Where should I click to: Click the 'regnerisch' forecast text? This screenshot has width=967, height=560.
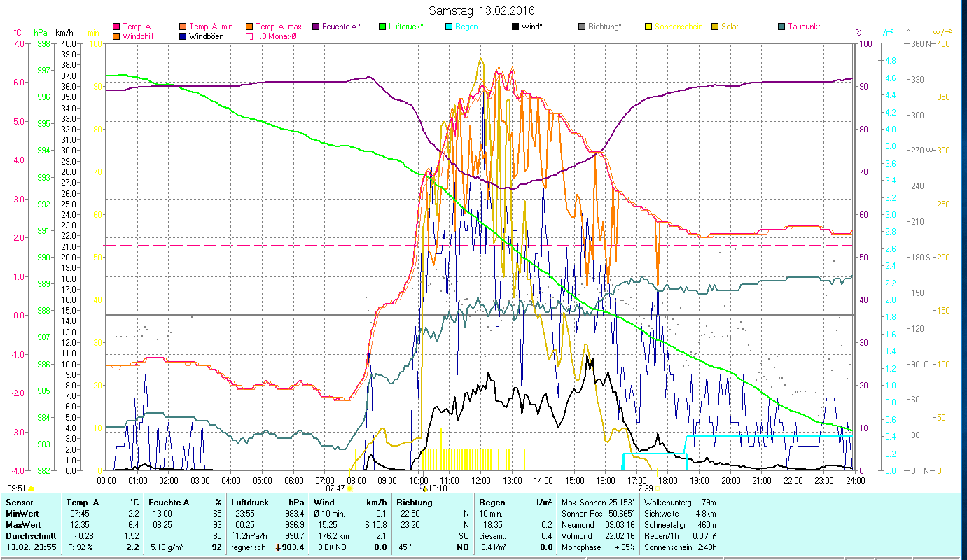click(249, 547)
